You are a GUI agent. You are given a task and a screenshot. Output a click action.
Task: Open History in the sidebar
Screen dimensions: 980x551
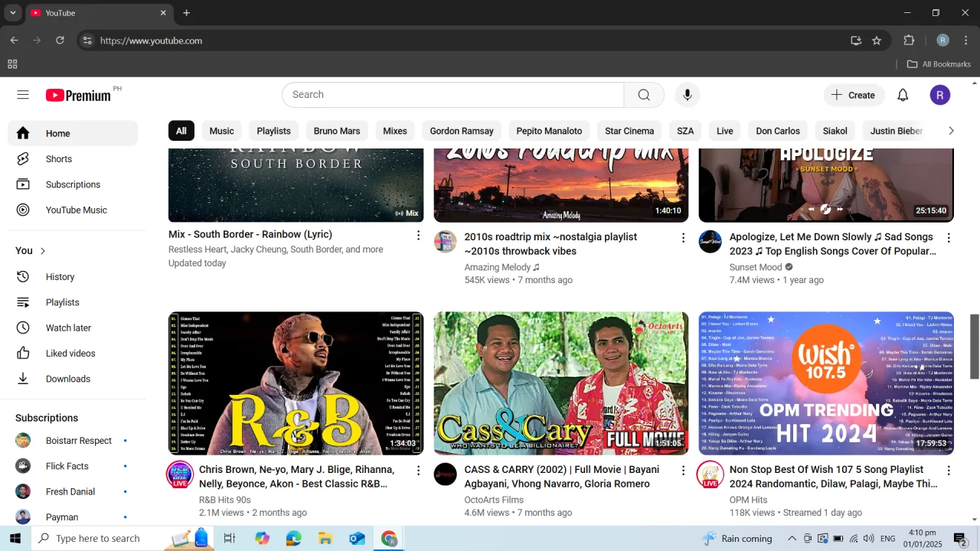(x=73, y=277)
